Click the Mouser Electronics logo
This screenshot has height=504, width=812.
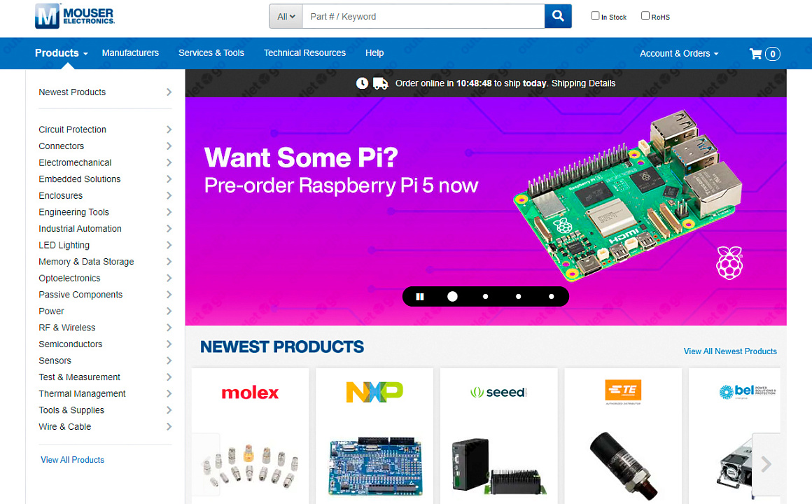point(75,16)
